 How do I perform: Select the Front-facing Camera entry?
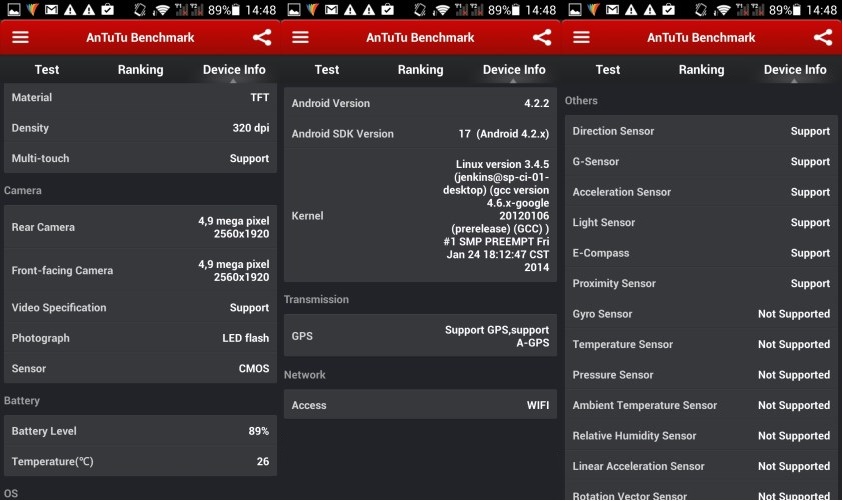(140, 270)
